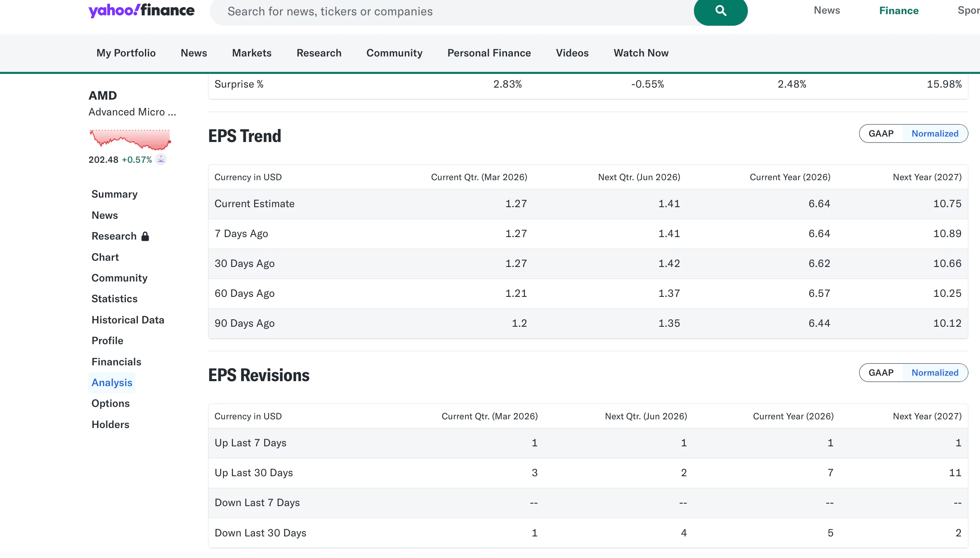Open the Historical Data page
Screen dimensions: 980x558
(127, 320)
